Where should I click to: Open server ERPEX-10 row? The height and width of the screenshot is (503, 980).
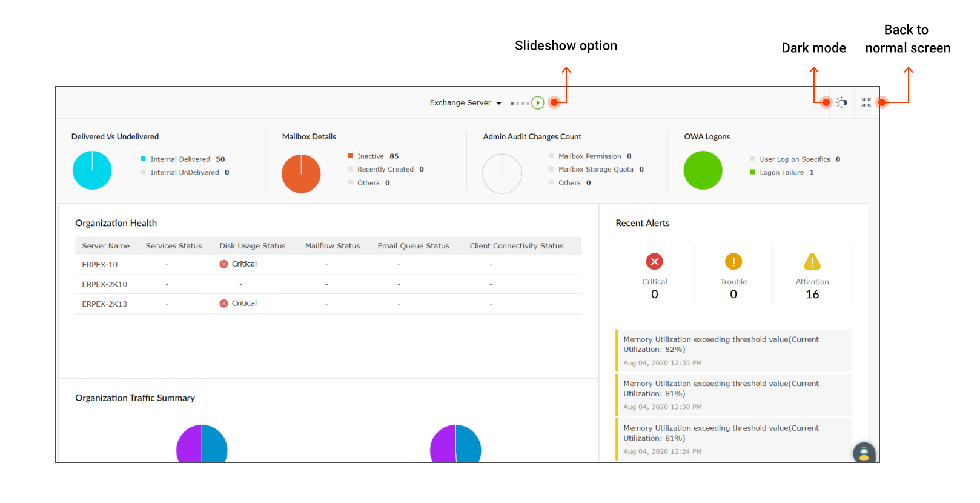pos(328,265)
